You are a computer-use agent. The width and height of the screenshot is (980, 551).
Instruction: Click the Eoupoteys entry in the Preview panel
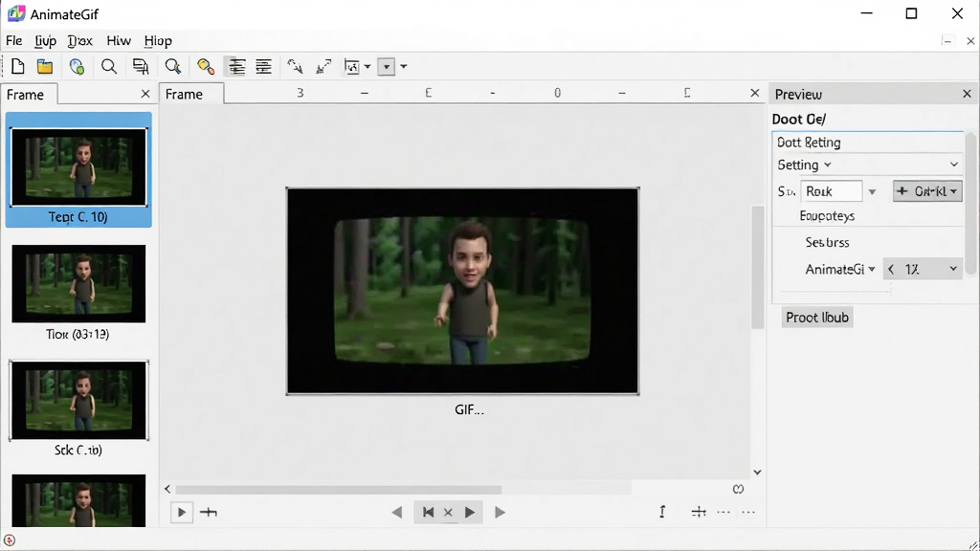827,216
